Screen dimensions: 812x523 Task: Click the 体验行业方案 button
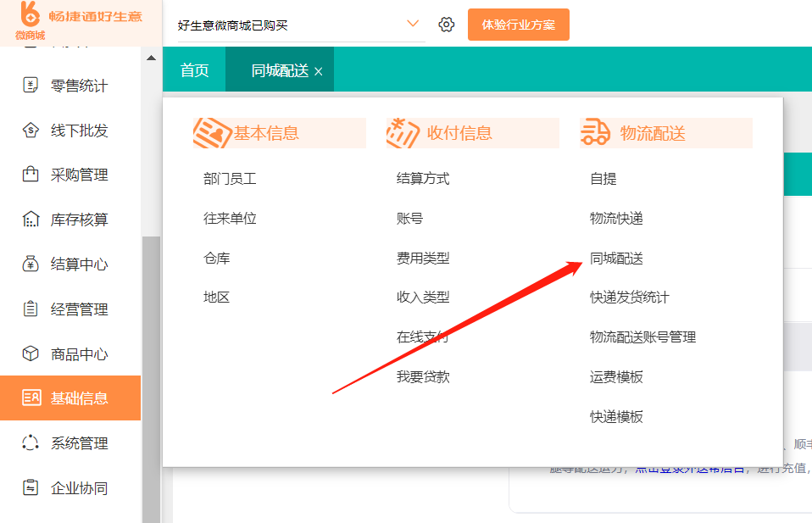coord(518,25)
